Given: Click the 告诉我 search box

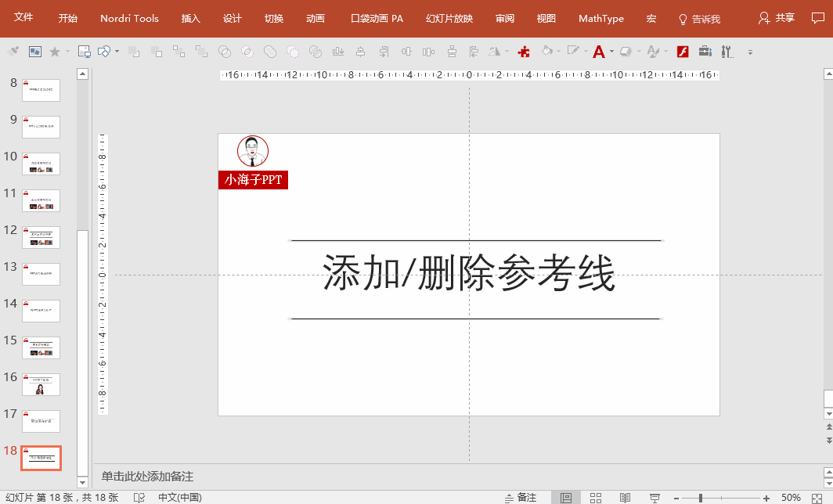Looking at the screenshot, I should [x=699, y=19].
